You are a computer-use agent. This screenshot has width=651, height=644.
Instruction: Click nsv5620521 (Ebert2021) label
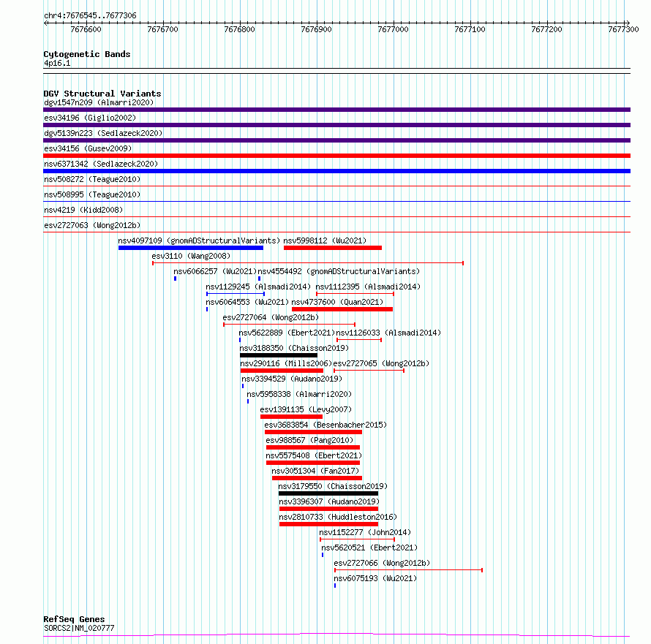369,548
